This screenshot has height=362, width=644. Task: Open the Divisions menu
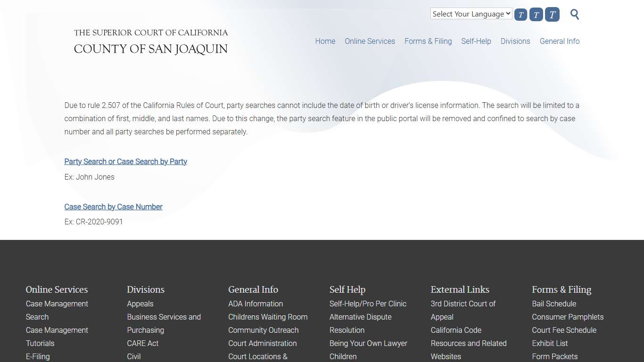click(x=515, y=41)
